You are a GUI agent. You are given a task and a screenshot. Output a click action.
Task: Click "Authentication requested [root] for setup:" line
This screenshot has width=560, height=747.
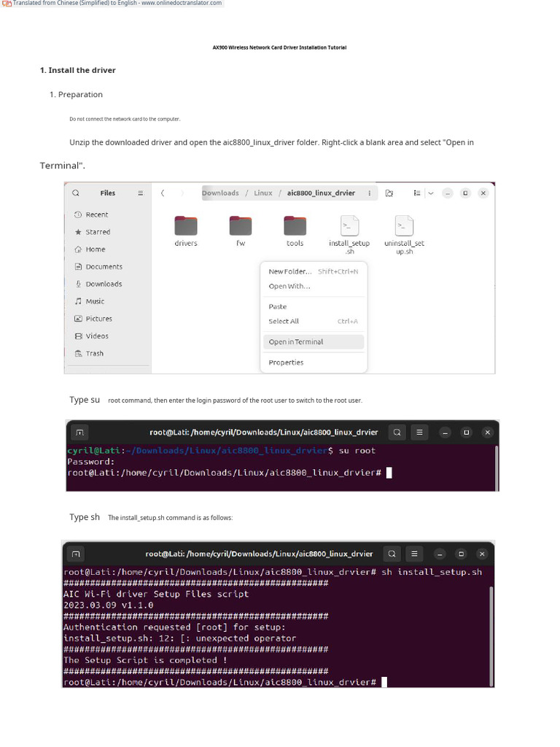pyautogui.click(x=174, y=627)
